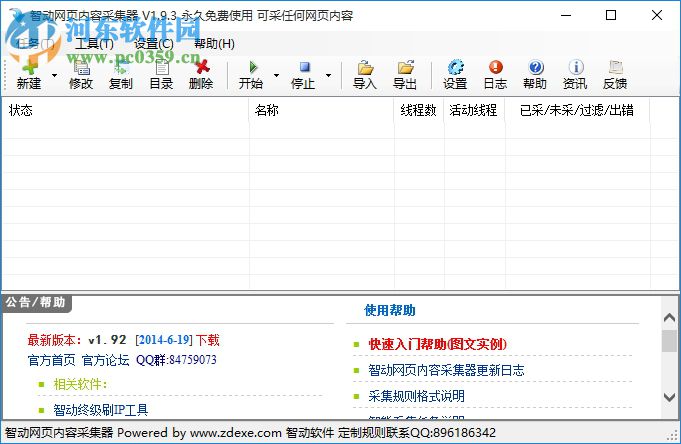Click the 使用帮助 heading
The width and height of the screenshot is (681, 444).
point(390,310)
